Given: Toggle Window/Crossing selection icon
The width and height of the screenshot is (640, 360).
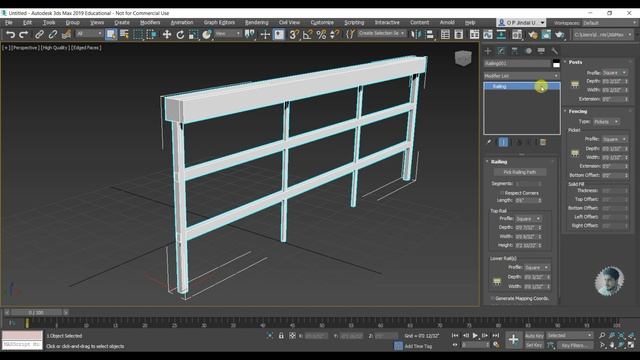Looking at the screenshot, I should point(151,35).
